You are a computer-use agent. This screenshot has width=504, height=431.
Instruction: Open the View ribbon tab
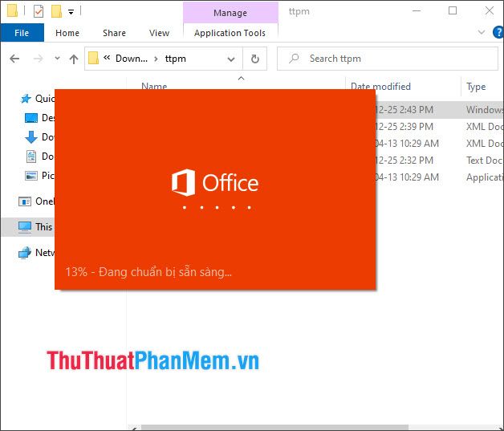tap(159, 33)
